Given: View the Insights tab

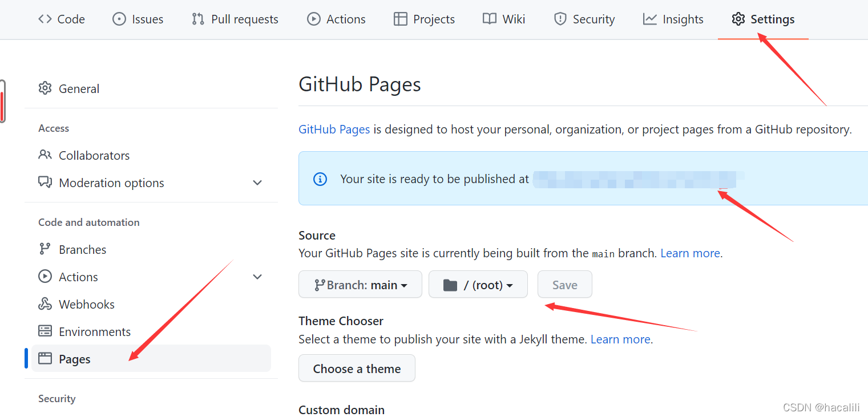Looking at the screenshot, I should click(x=673, y=19).
